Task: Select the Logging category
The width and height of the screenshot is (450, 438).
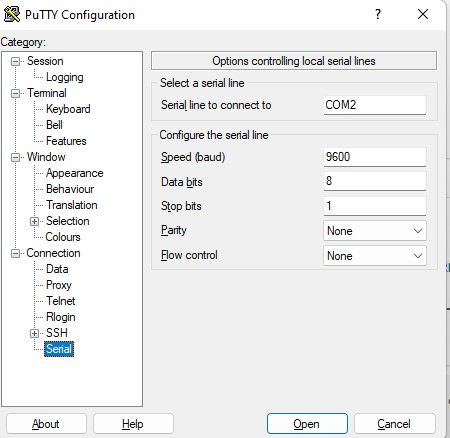Action: coord(65,77)
